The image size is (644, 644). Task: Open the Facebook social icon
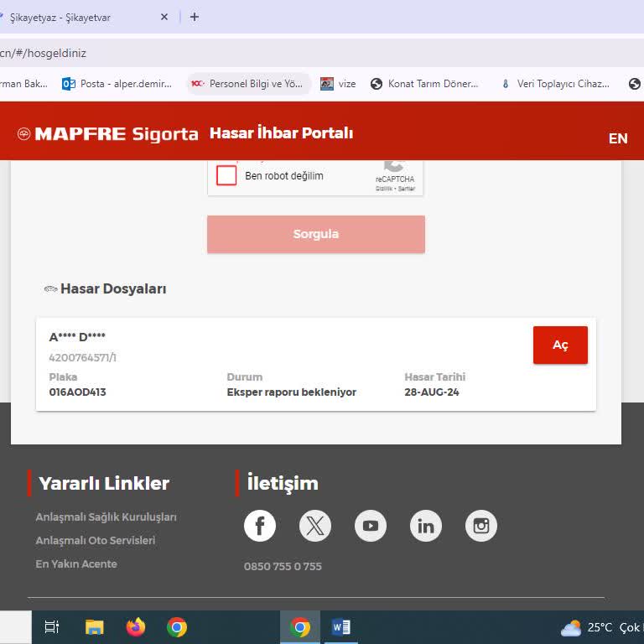coord(260,526)
